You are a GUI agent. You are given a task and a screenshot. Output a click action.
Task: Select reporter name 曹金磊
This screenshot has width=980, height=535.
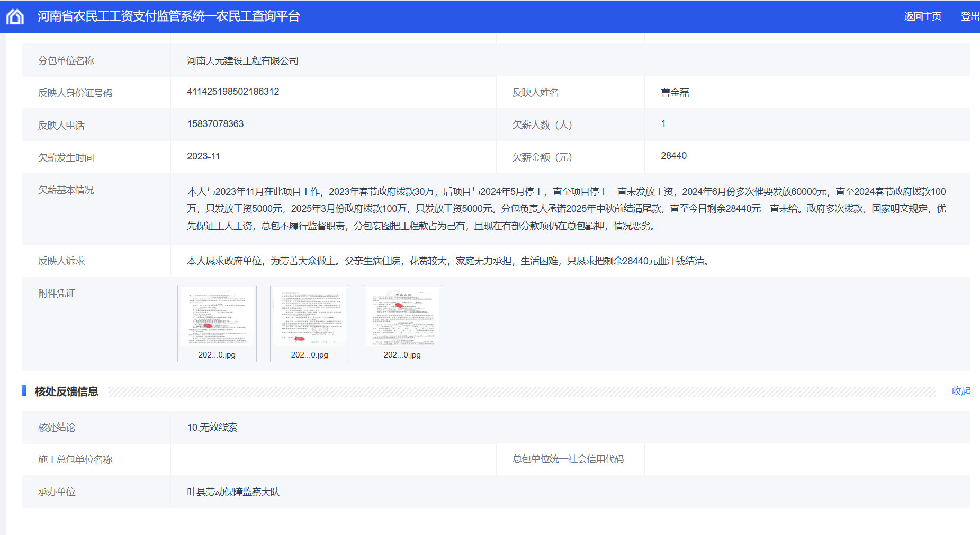point(675,93)
